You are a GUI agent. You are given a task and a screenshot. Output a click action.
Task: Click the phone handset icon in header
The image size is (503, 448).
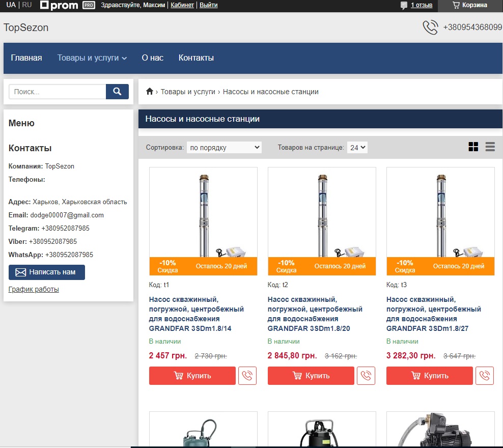[430, 27]
